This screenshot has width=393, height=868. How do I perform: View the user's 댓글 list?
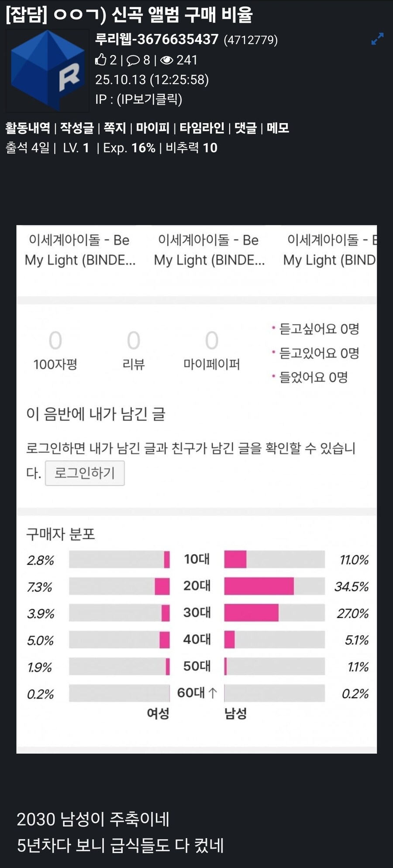pos(245,128)
